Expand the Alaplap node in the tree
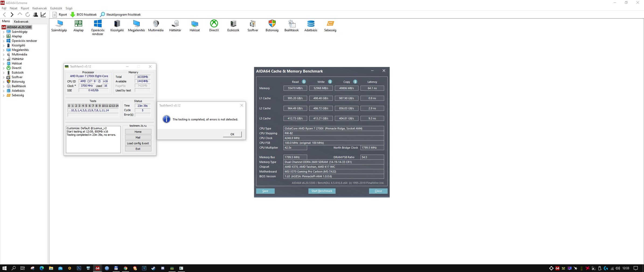Screen dimensions: 644x272 click(4, 36)
